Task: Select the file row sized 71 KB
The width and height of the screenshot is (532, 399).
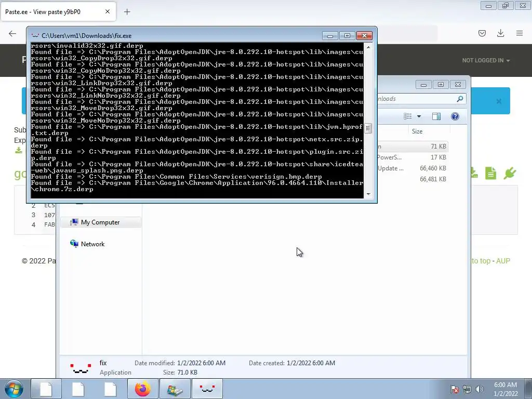Action: pyautogui.click(x=413, y=147)
